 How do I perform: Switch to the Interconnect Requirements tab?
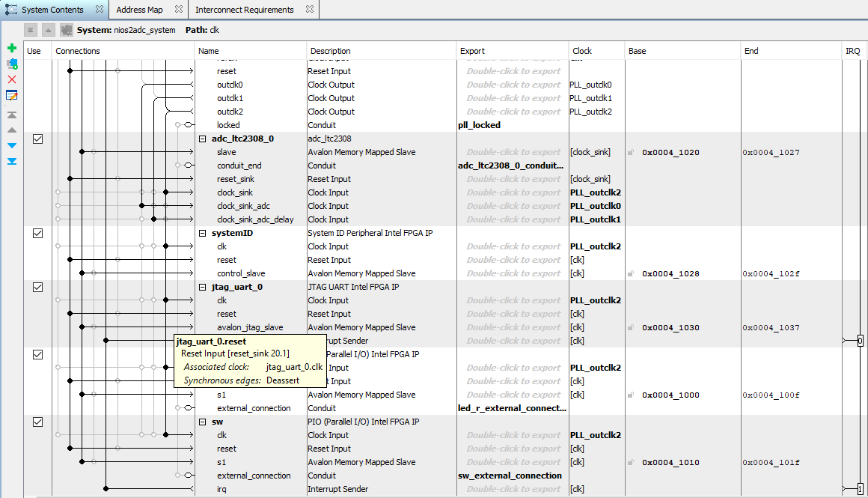(x=244, y=10)
